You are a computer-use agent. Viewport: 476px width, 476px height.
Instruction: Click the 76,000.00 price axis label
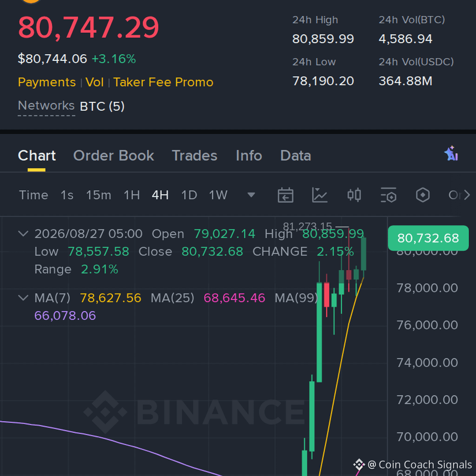(427, 325)
